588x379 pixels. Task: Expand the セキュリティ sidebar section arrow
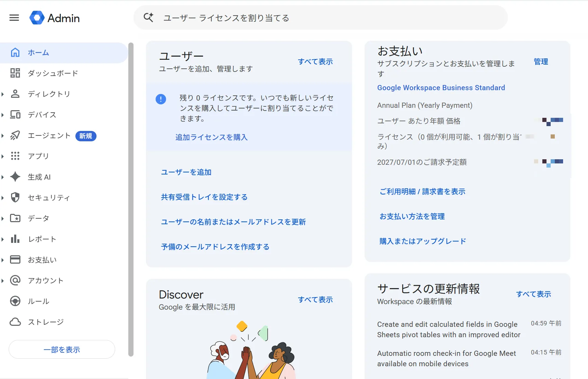pyautogui.click(x=3, y=198)
